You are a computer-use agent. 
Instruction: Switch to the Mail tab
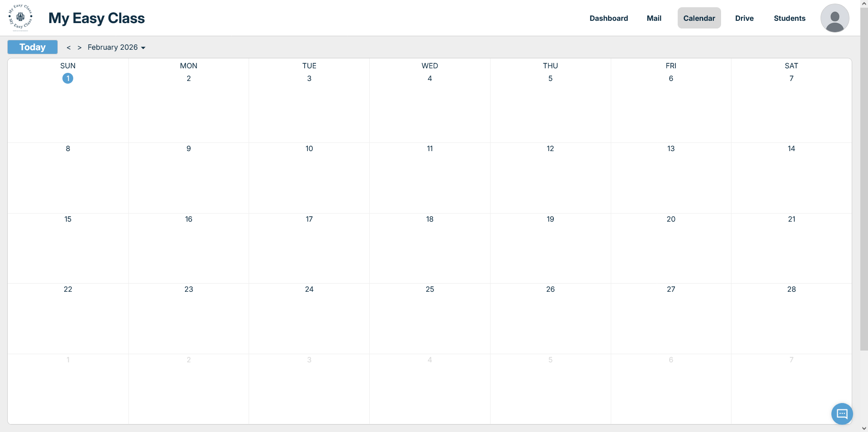pyautogui.click(x=654, y=18)
